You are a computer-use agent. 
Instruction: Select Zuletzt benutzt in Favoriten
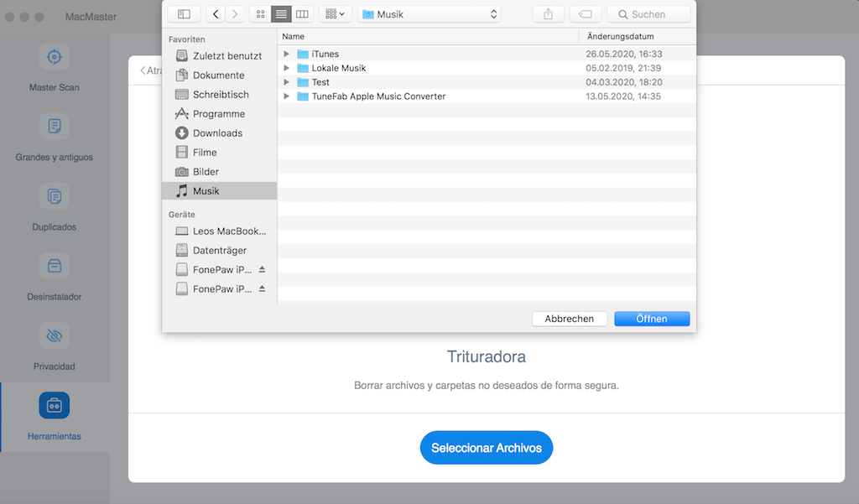click(219, 56)
